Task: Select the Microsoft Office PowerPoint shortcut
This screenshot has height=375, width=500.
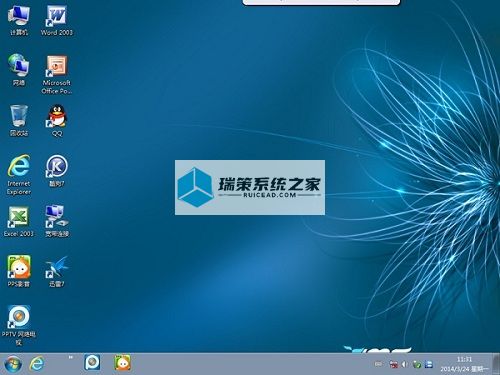Action: [x=56, y=75]
